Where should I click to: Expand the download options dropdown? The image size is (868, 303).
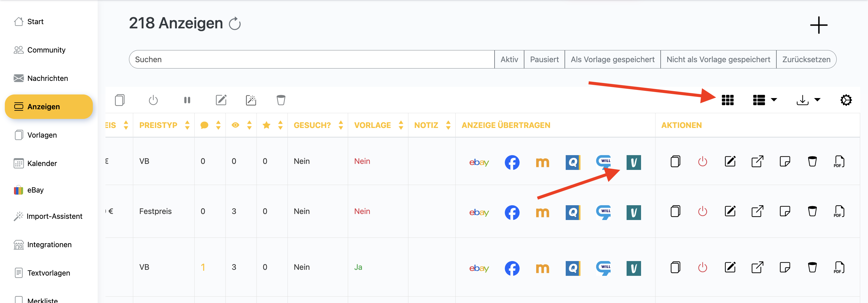[817, 100]
